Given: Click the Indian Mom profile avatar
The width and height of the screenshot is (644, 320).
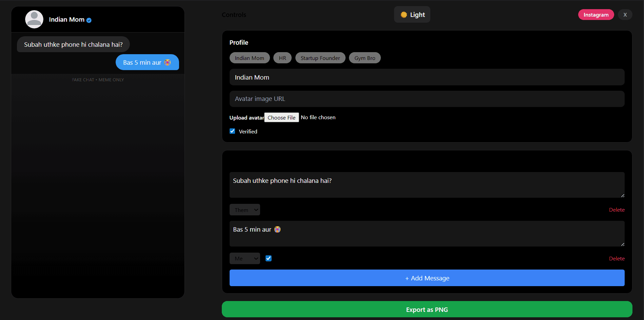Looking at the screenshot, I should (x=34, y=19).
